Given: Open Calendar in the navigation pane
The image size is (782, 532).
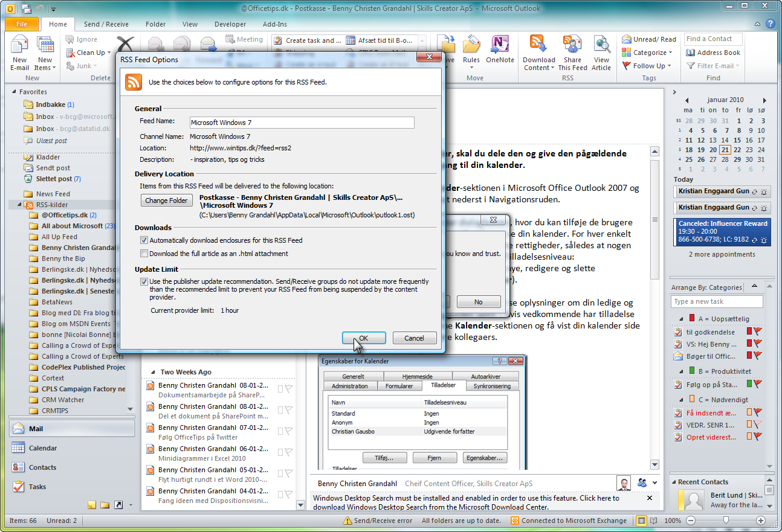Looking at the screenshot, I should pos(42,448).
